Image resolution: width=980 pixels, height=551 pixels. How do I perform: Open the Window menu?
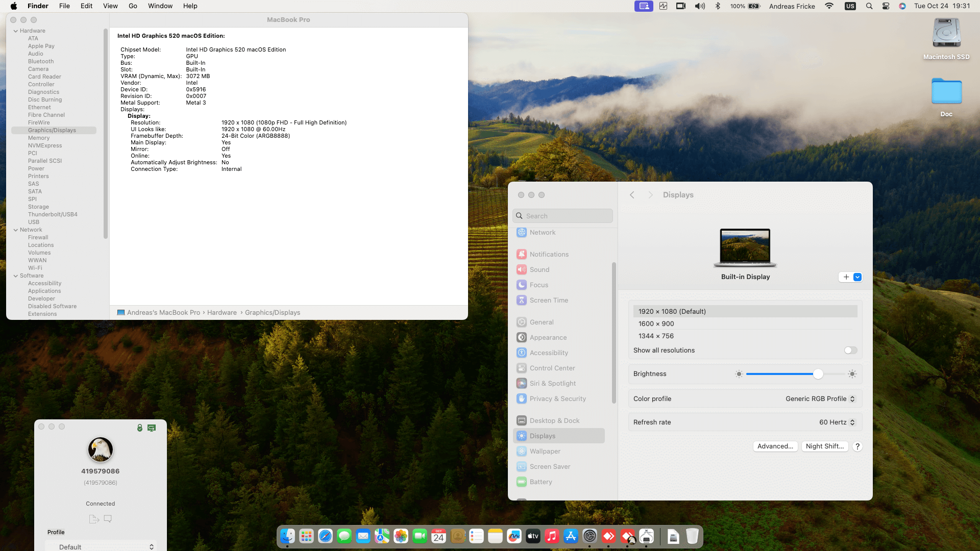tap(160, 6)
